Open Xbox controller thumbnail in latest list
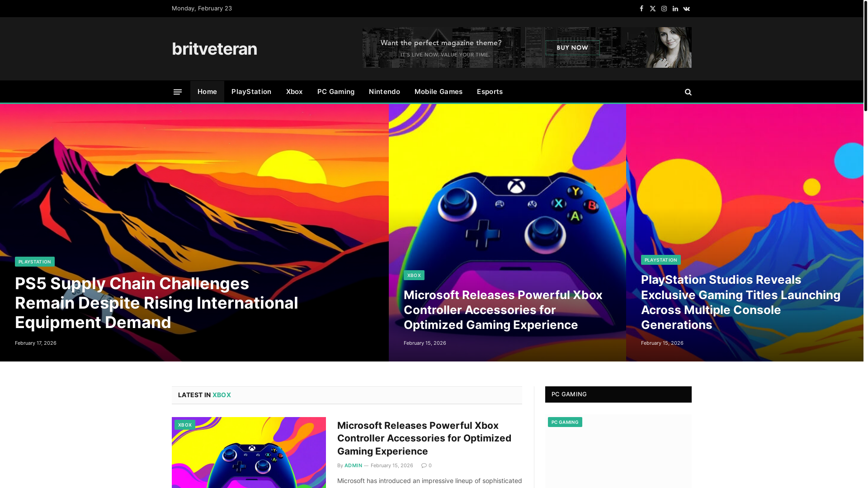 [249, 453]
